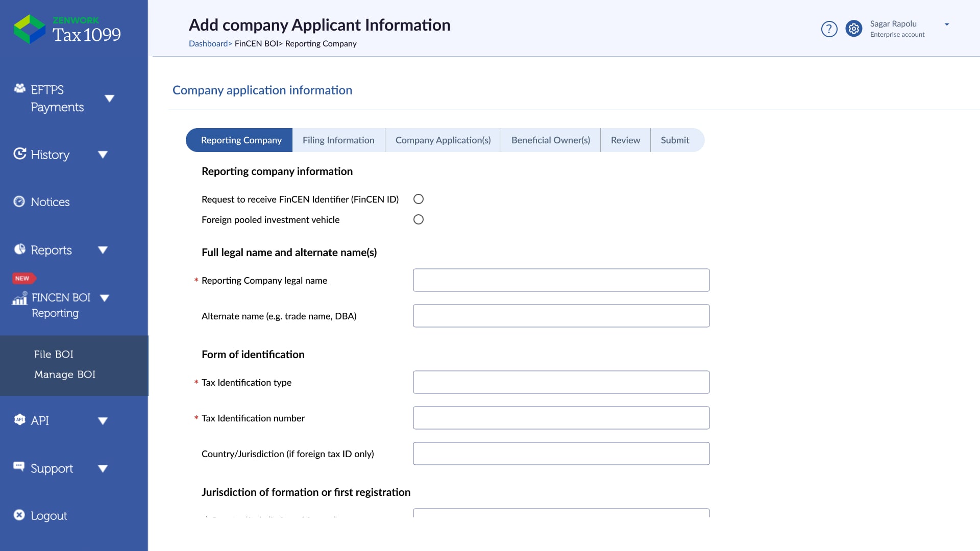This screenshot has width=980, height=551.
Task: Open the Tax Identification type field
Action: tap(561, 382)
